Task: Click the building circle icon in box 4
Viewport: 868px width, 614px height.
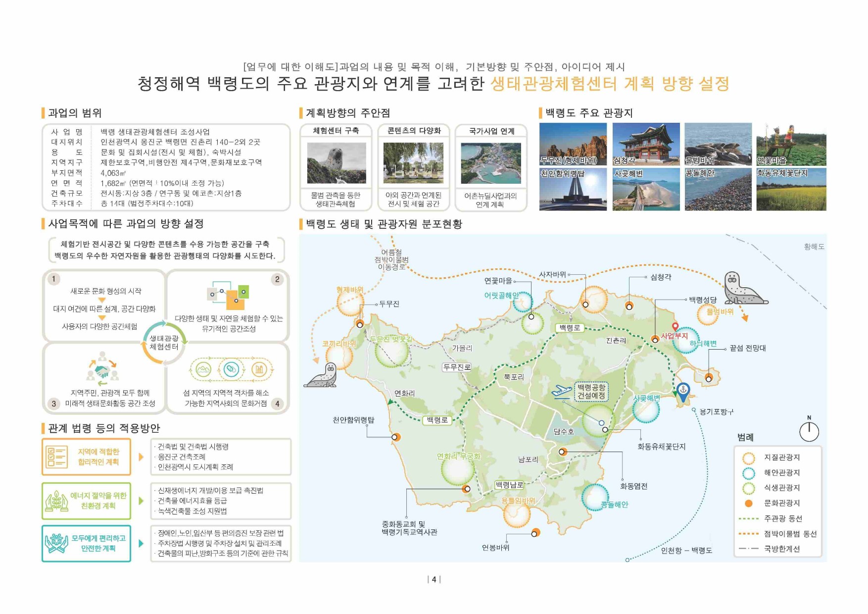Action: point(259,369)
